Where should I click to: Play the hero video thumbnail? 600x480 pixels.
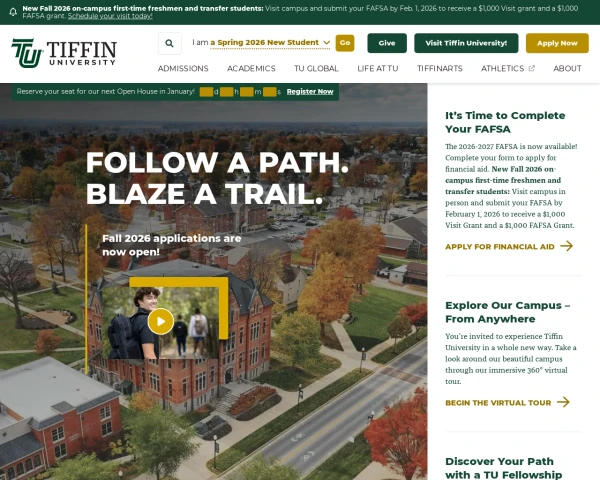tap(161, 322)
